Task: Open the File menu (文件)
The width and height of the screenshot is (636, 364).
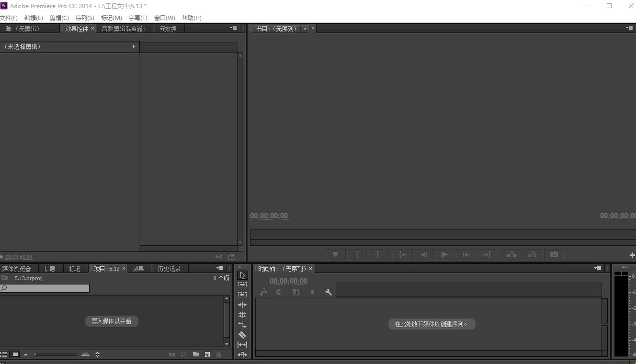Action: pyautogui.click(x=9, y=18)
